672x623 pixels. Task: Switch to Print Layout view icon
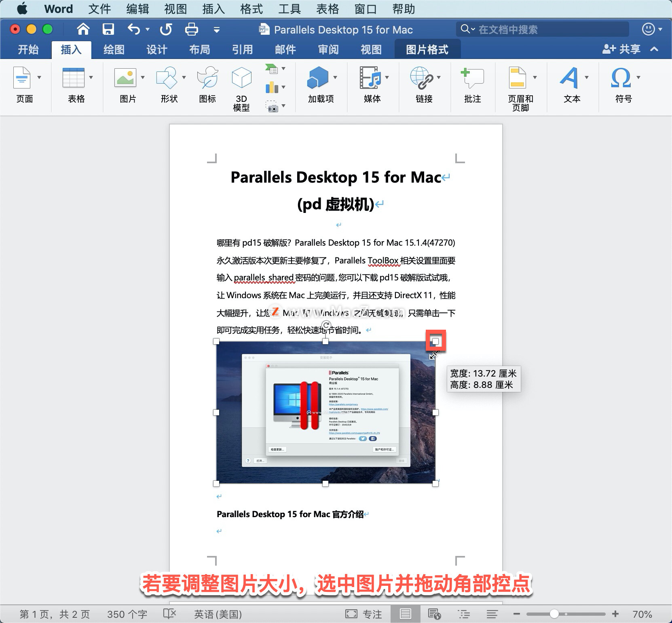[x=405, y=614]
